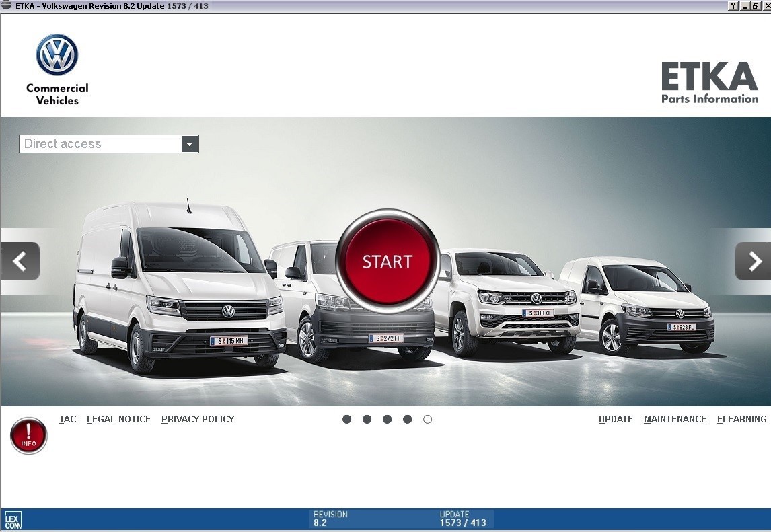Open the red INFO alert icon
The width and height of the screenshot is (771, 532).
tap(28, 436)
